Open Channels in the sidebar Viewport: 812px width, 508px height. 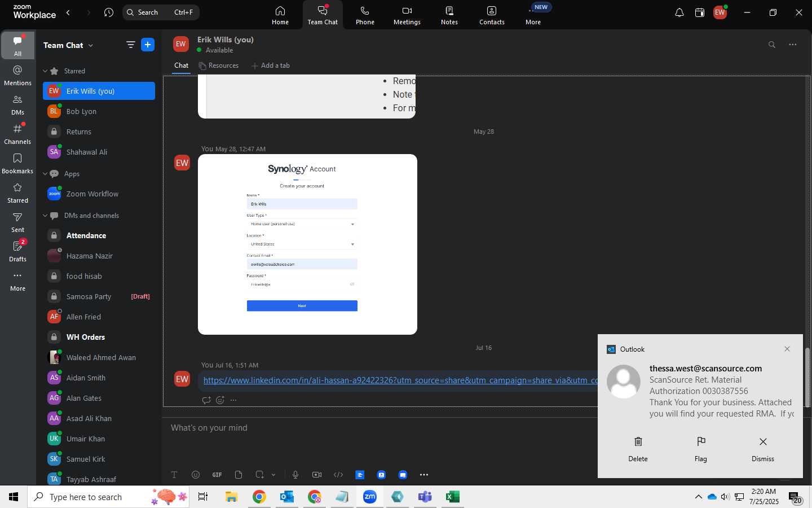pyautogui.click(x=17, y=134)
